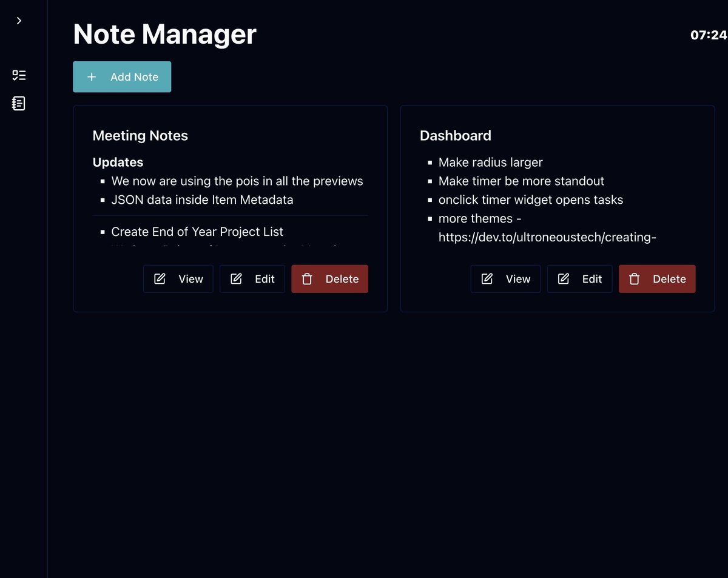Click 'Create End of Year Project List'
Screen dimensions: 728x578
coord(197,232)
